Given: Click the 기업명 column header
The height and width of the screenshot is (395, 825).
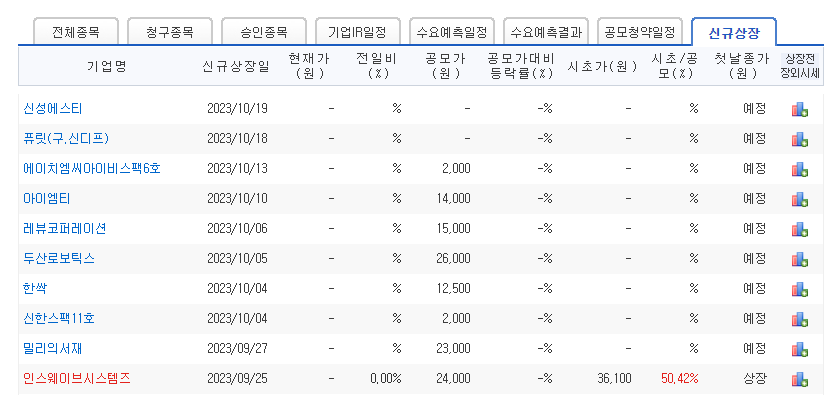Looking at the screenshot, I should (107, 66).
